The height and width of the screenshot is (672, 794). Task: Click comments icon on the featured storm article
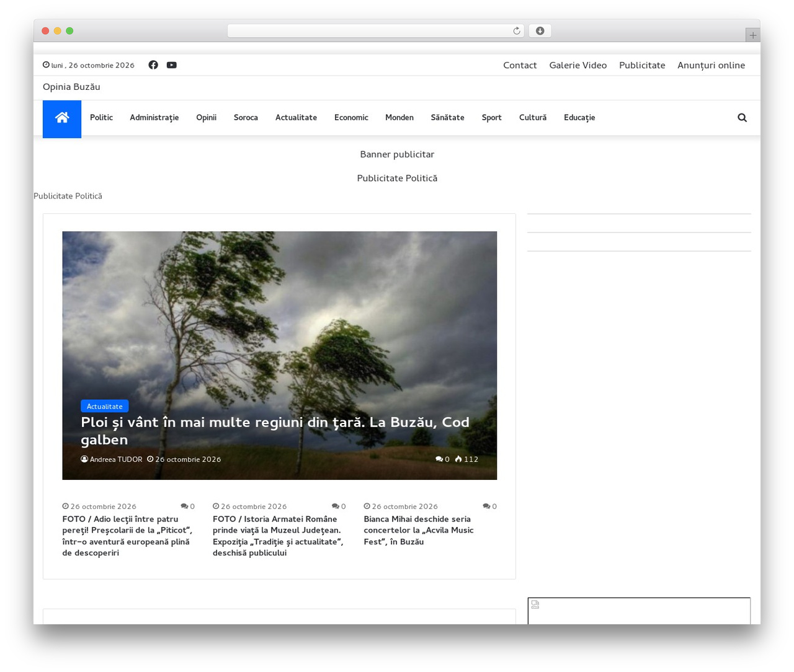(439, 459)
